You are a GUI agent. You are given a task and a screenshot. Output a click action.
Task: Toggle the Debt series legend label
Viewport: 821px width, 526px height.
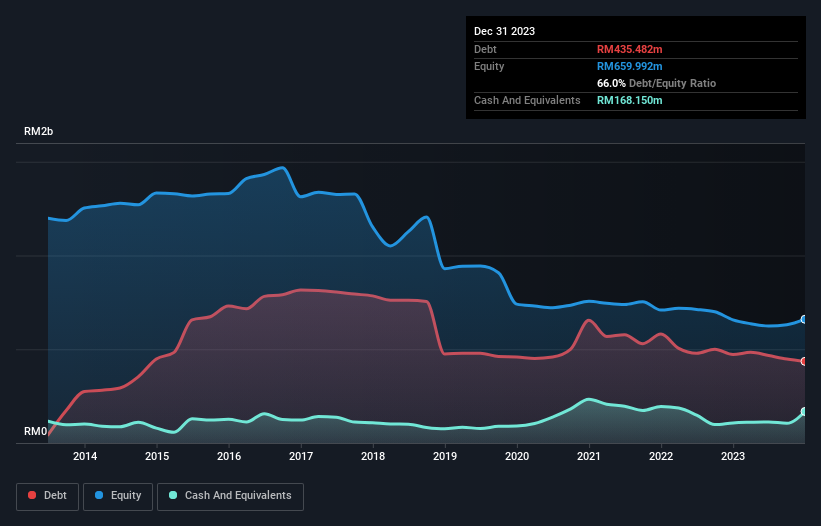click(x=57, y=496)
